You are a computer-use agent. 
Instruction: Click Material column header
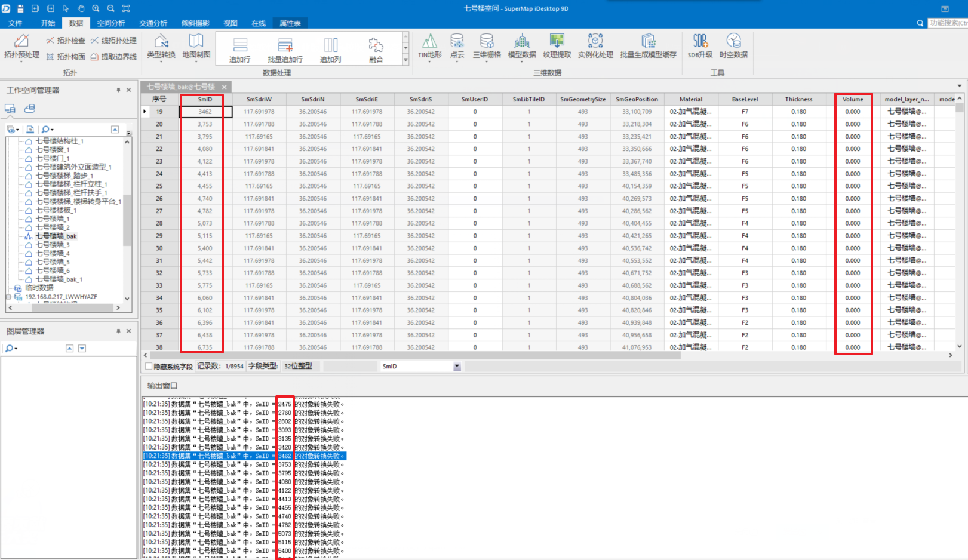click(x=691, y=99)
